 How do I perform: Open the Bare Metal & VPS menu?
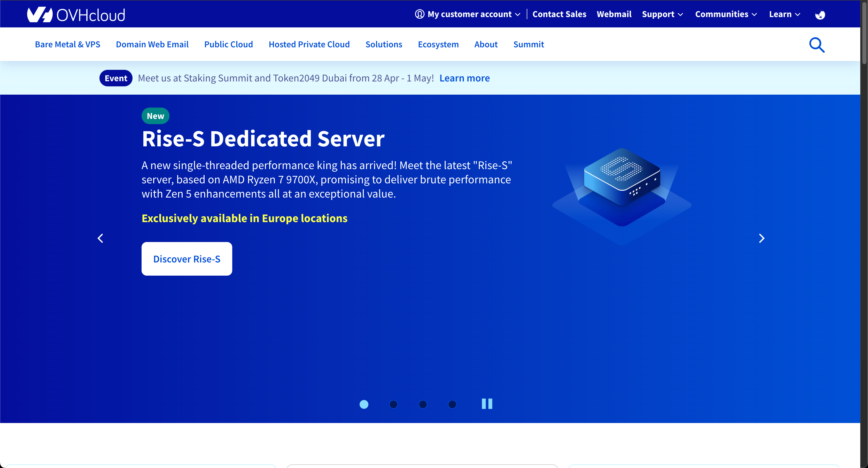pos(67,44)
